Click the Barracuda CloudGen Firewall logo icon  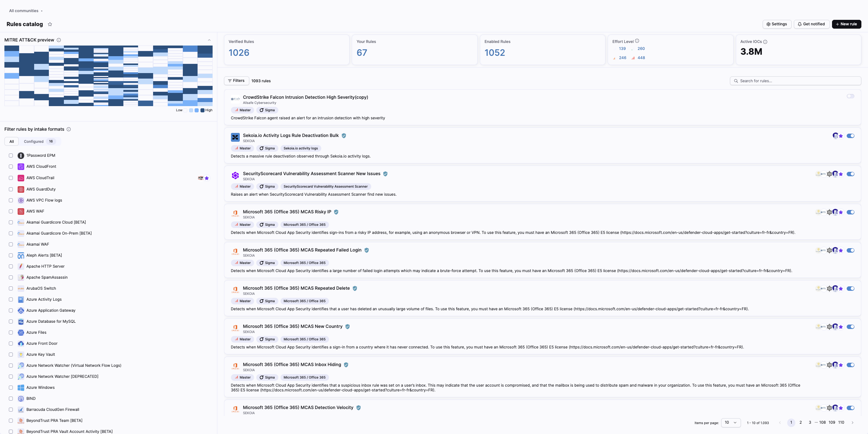[x=21, y=410]
